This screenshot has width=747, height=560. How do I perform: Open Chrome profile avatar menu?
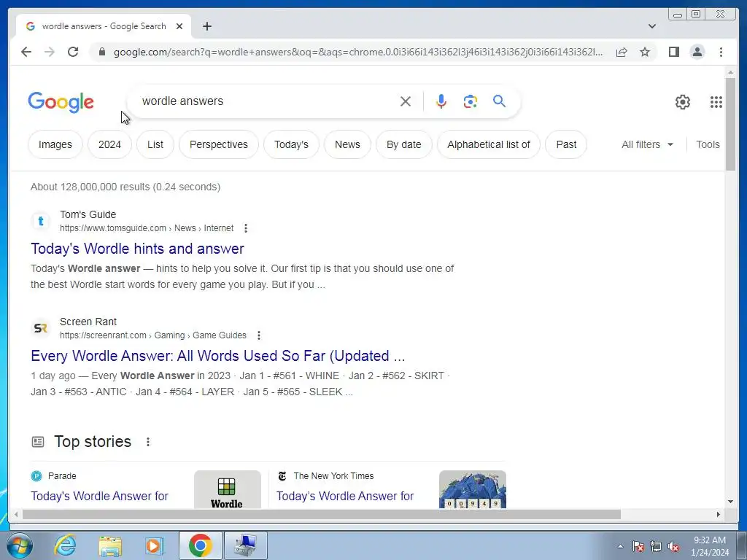[x=697, y=52]
